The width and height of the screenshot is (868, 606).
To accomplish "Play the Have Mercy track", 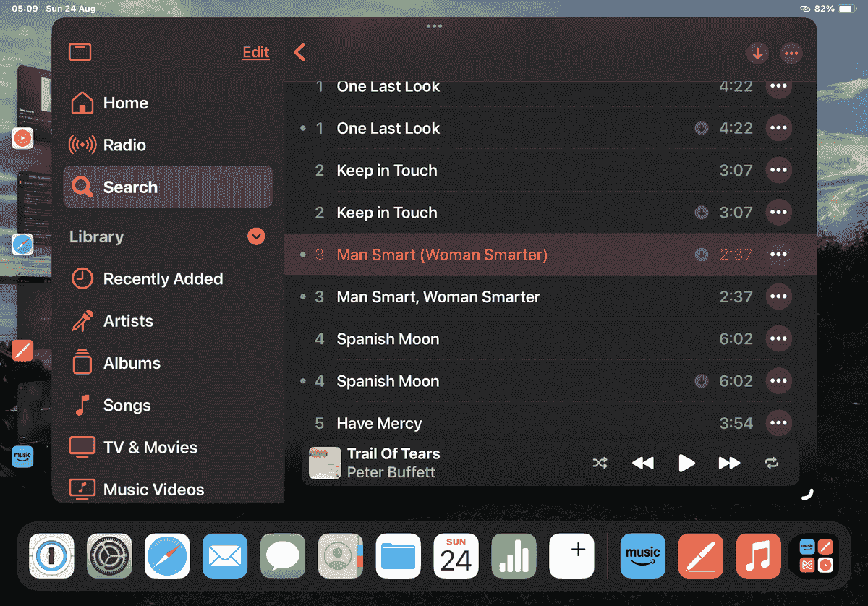I will click(x=379, y=423).
